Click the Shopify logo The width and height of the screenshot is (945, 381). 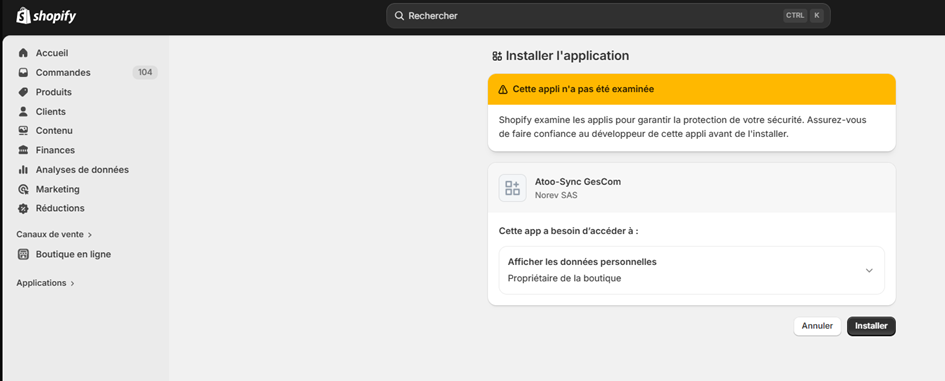click(x=46, y=16)
